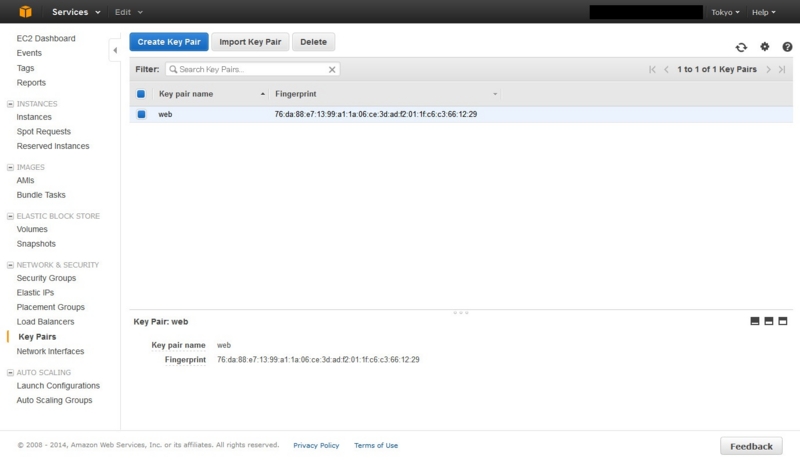The height and width of the screenshot is (460, 800).
Task: Click the Import Key Pair button
Action: click(250, 42)
